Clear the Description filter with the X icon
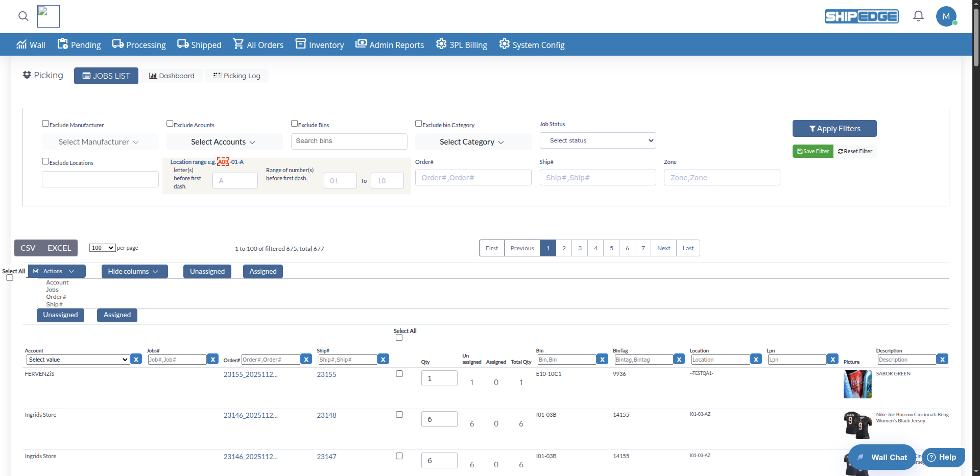980x476 pixels. click(x=942, y=359)
